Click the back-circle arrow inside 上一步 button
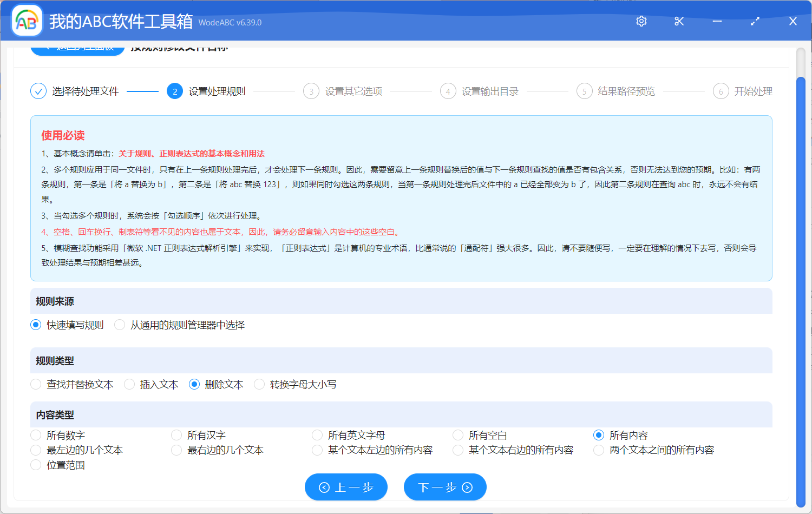812x514 pixels. pyautogui.click(x=324, y=487)
